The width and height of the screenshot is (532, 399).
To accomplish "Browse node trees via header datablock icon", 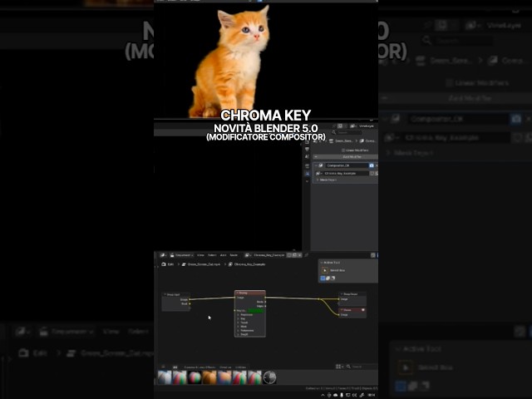I will pos(248,255).
